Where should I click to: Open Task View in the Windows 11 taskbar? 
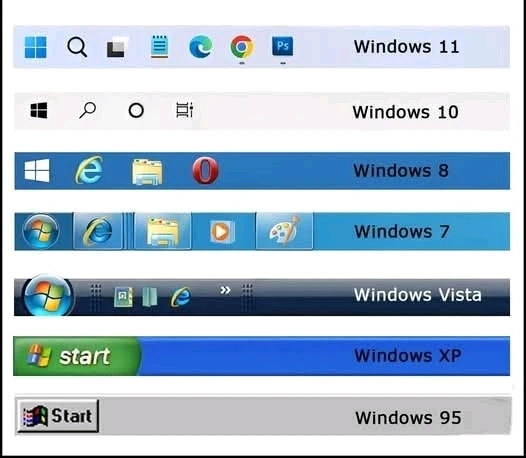pos(117,47)
